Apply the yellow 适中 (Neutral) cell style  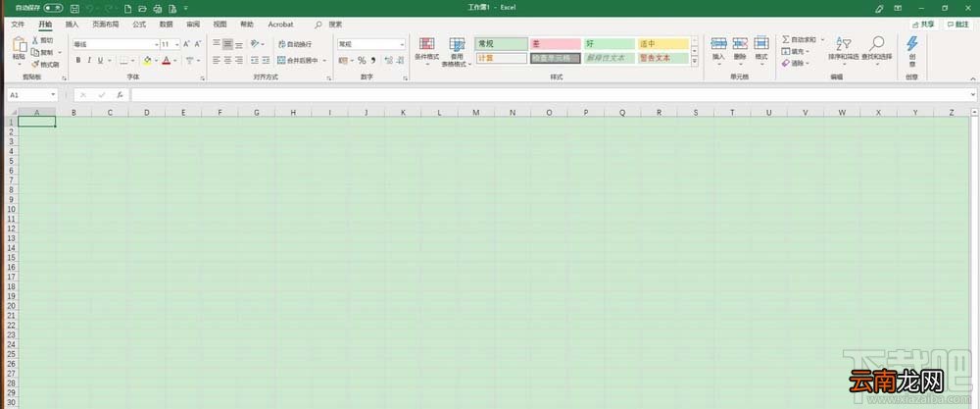[663, 44]
